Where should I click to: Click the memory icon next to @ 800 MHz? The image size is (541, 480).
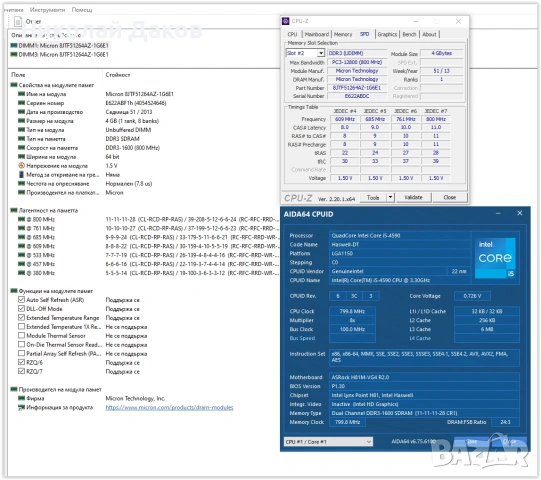click(x=21, y=219)
